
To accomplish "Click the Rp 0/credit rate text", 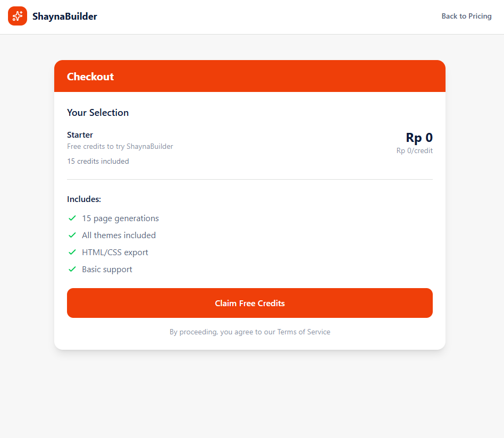I will pos(414,151).
